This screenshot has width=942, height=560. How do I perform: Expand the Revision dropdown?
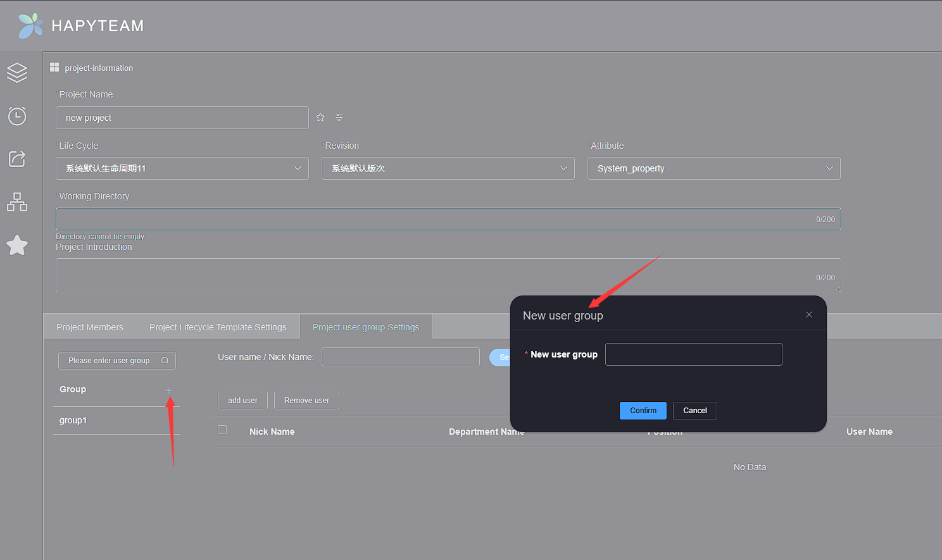448,168
